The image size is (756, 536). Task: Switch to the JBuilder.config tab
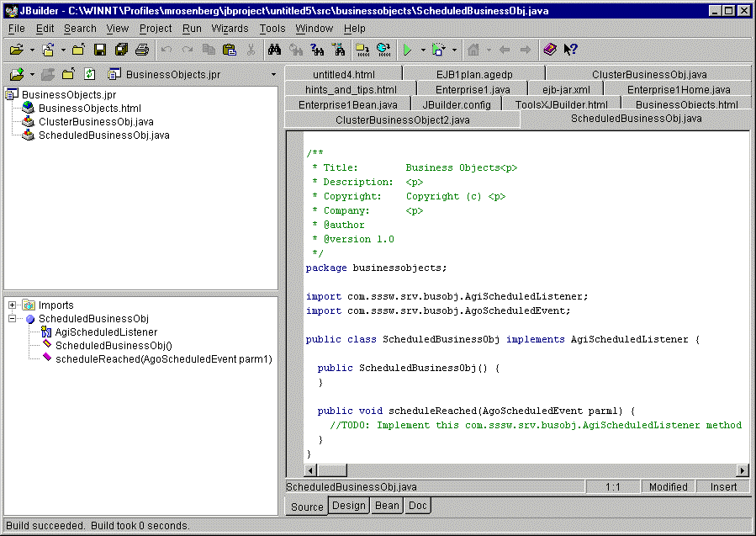456,104
